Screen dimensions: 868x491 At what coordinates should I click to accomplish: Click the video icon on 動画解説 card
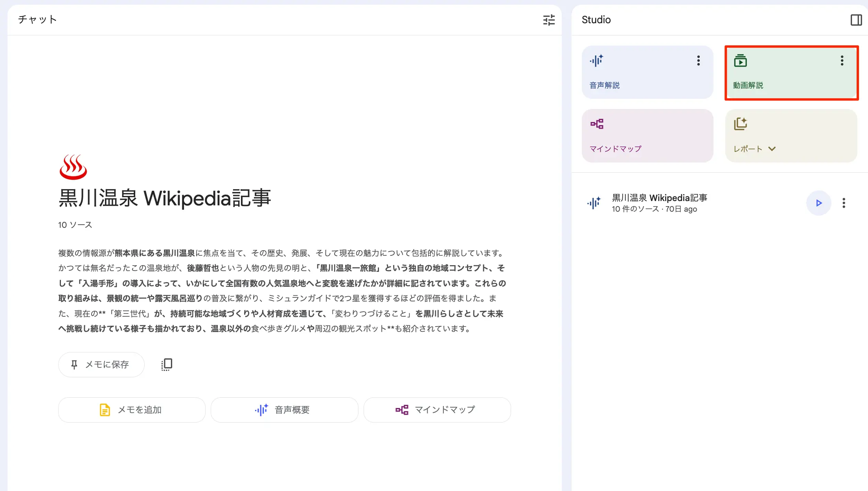click(740, 61)
